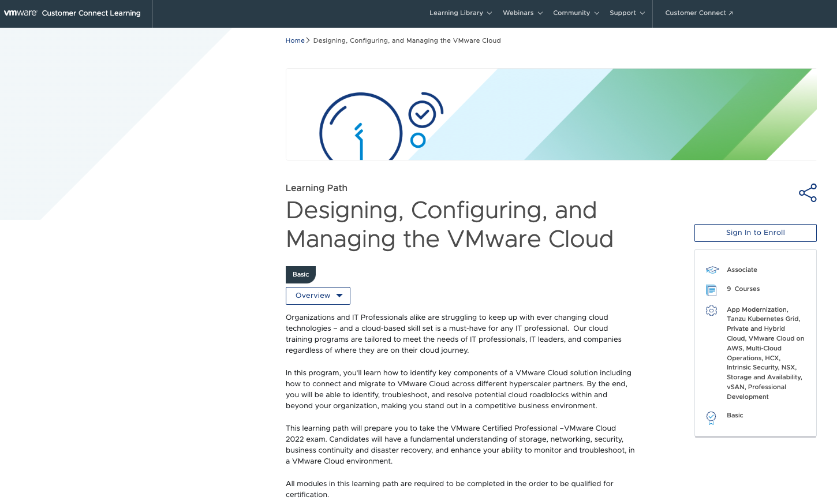The image size is (837, 504).
Task: Click the badge icon beside 'Basic' difficulty
Action: (711, 418)
